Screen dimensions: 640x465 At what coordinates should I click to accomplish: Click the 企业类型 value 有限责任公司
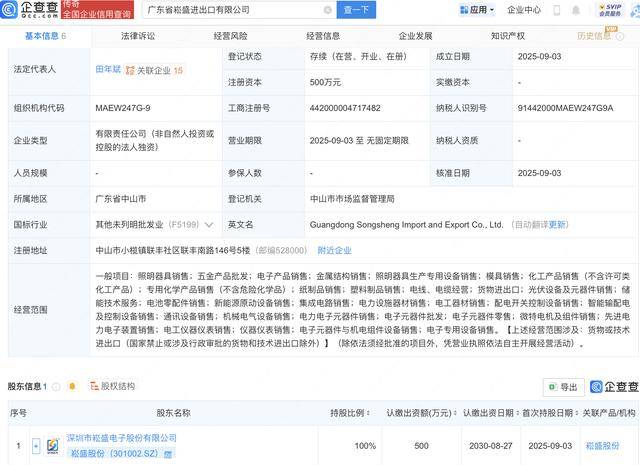pos(155,140)
